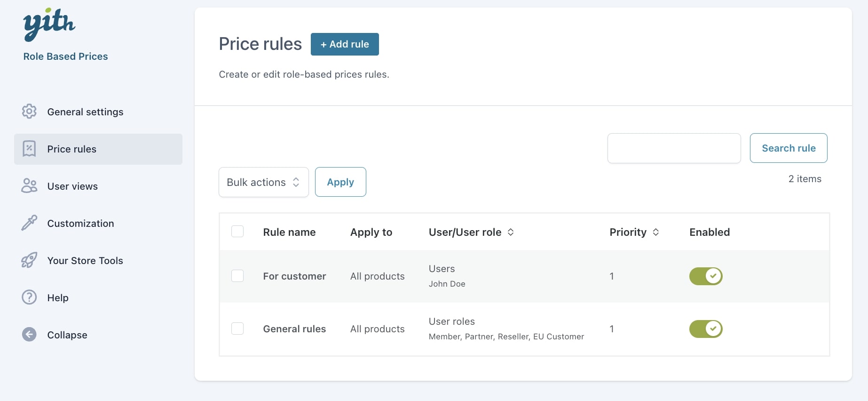Click the Customization eyedropper icon

(x=29, y=223)
